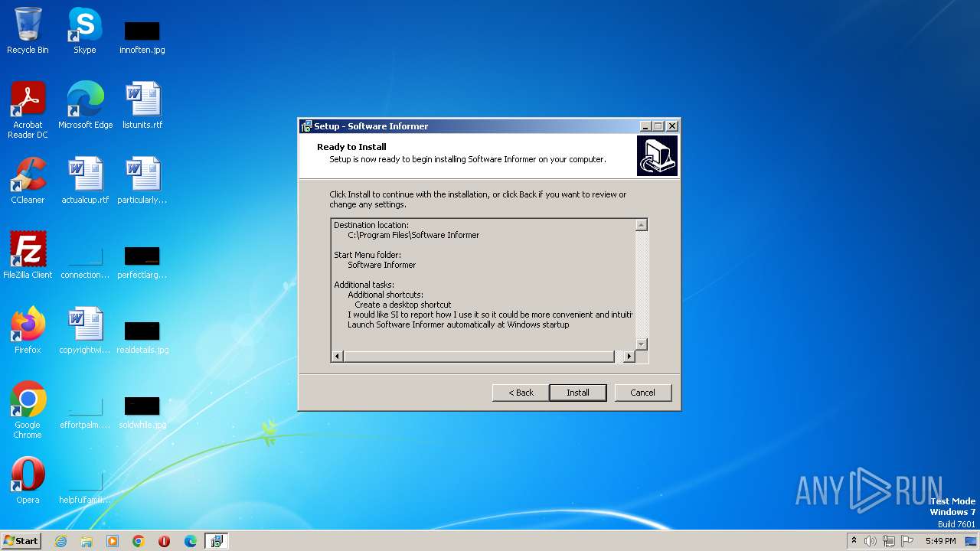Go back with the < Back button
This screenshot has height=551, width=980.
pos(521,393)
